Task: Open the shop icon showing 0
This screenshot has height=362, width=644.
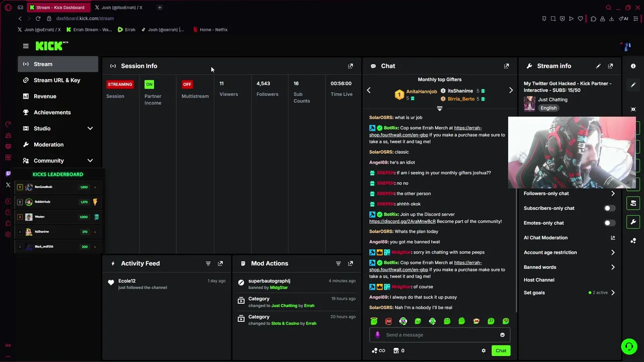Action: pyautogui.click(x=398, y=350)
